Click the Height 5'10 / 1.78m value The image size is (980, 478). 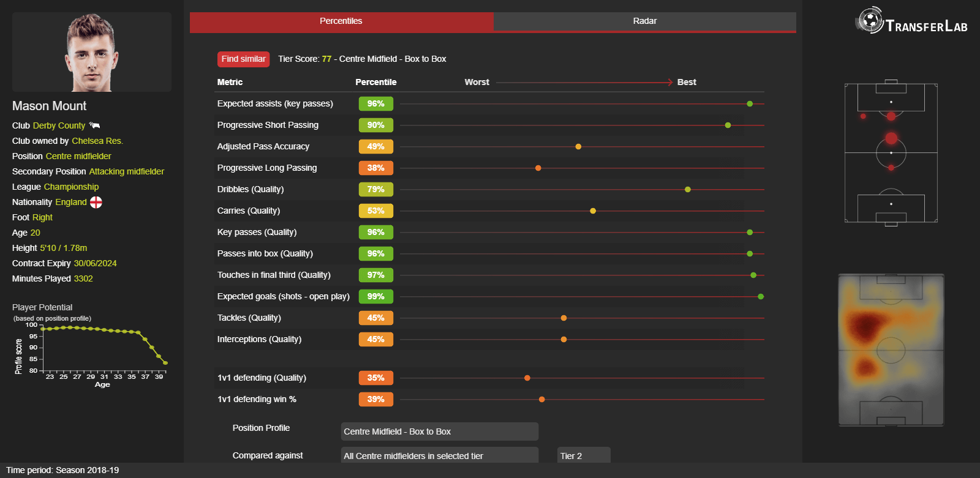coord(64,248)
